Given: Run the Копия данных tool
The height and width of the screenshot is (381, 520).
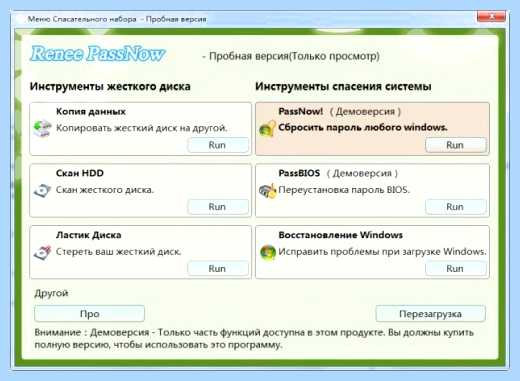Looking at the screenshot, I should click(218, 145).
